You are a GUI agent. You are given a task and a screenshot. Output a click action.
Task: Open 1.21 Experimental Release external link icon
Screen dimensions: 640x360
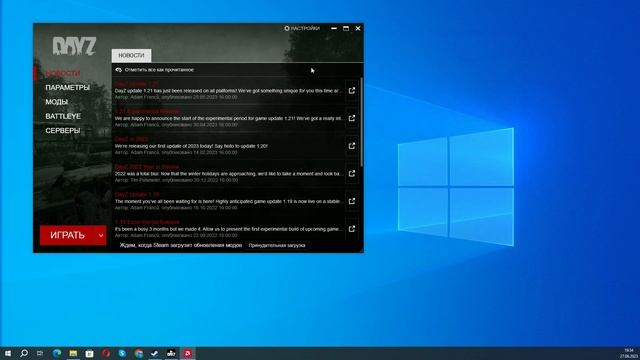[352, 118]
